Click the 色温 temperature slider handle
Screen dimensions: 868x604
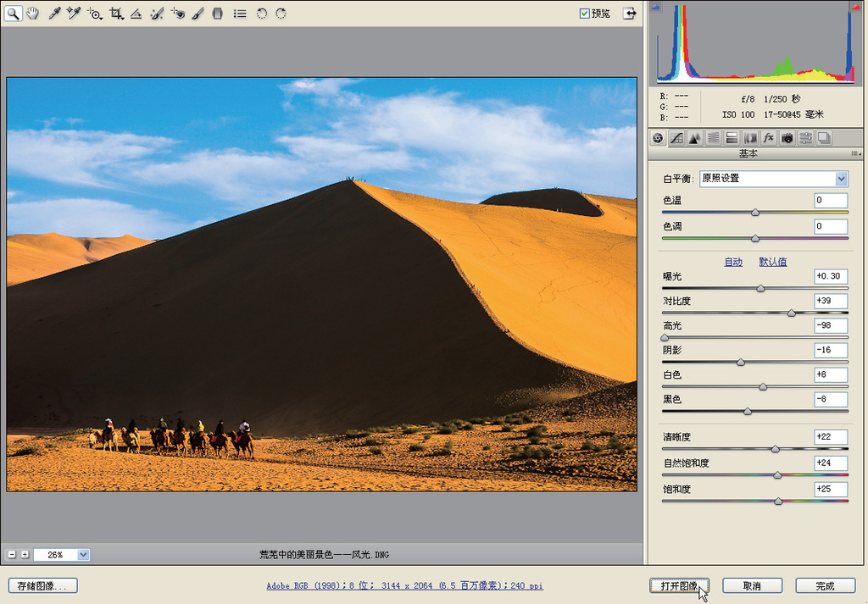[x=755, y=213]
